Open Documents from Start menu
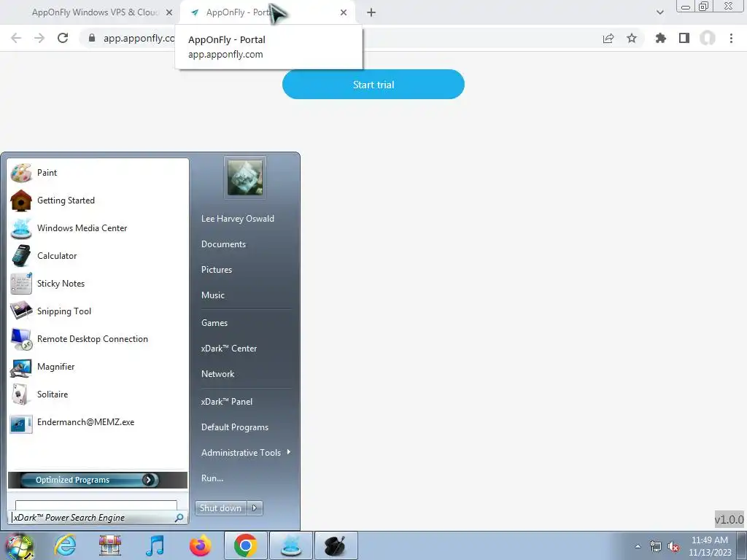This screenshot has width=747, height=560. 223,244
